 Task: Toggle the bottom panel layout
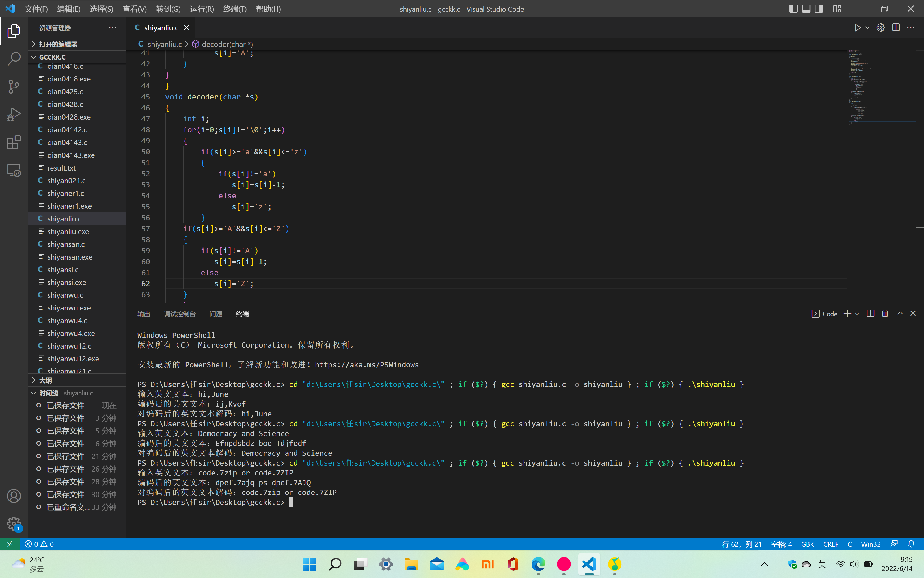point(806,9)
